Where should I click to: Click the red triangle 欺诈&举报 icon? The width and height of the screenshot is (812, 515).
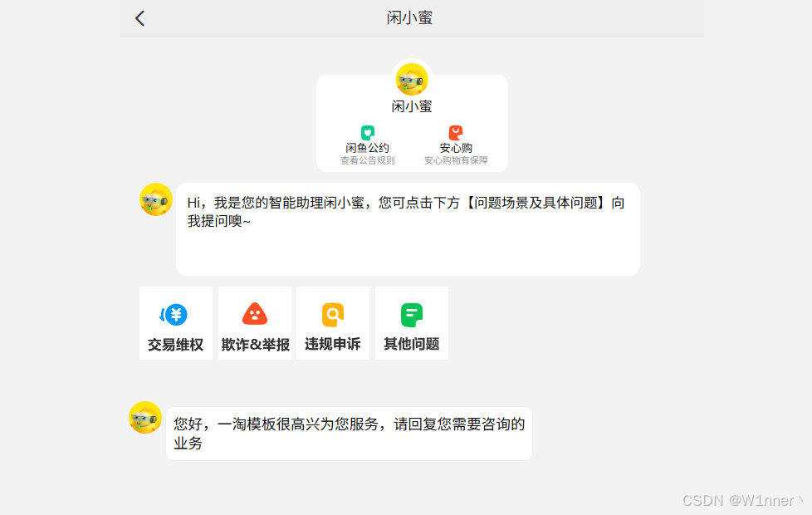[255, 314]
